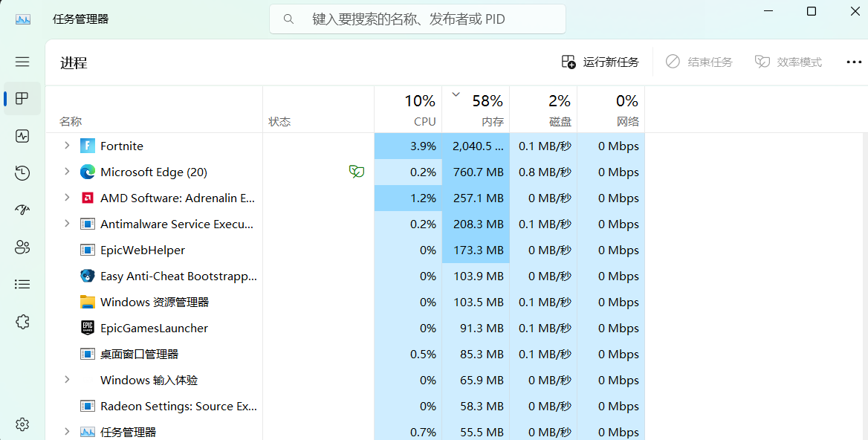This screenshot has width=868, height=440.
Task: Click the 0.8 MB/秒 disk cell
Action: click(543, 172)
